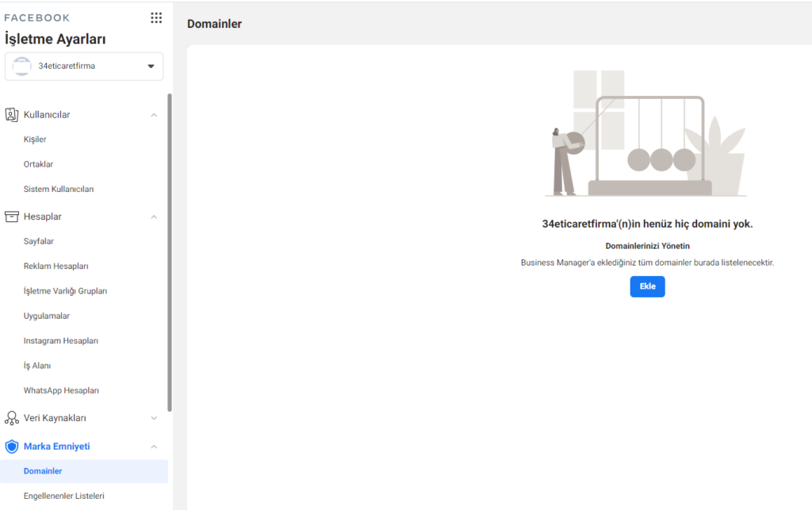This screenshot has height=510, width=812.
Task: Click the "henüz hiç domaini yok" message
Action: 647,224
